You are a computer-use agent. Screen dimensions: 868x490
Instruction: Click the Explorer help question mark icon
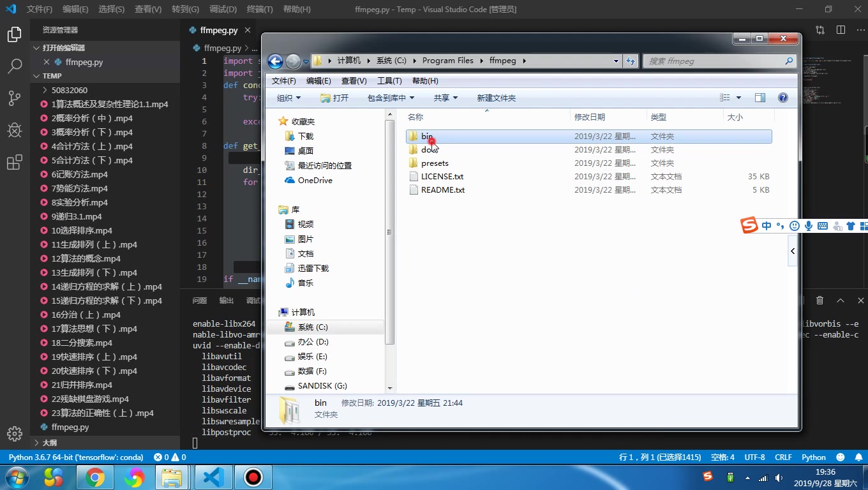pos(783,98)
